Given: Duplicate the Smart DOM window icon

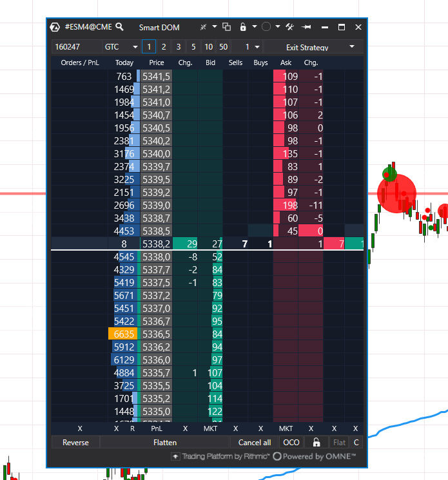Looking at the screenshot, I should (226, 27).
